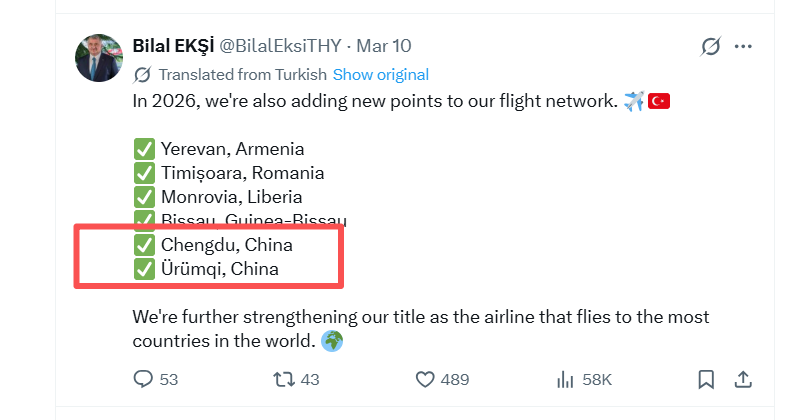Like the tweet with the heart icon
Viewport: 801px width, 420px height.
[x=424, y=379]
